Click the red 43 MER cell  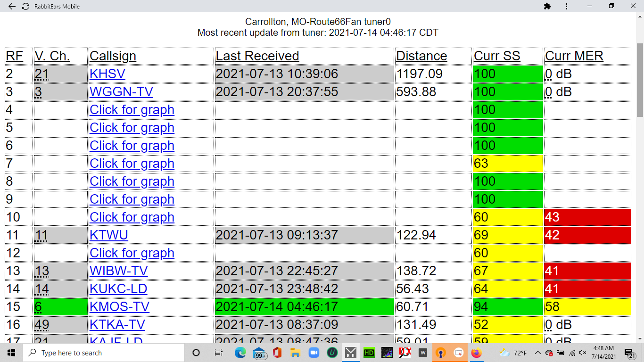(x=587, y=217)
